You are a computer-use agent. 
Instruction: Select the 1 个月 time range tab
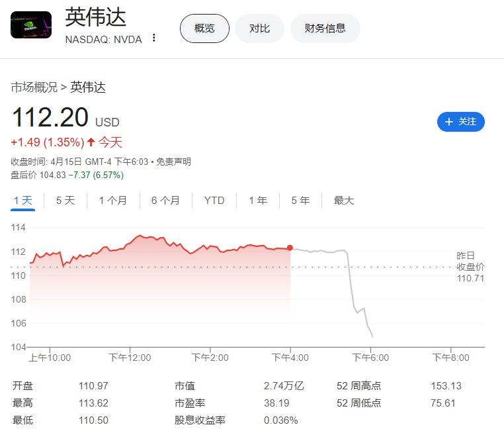point(113,201)
